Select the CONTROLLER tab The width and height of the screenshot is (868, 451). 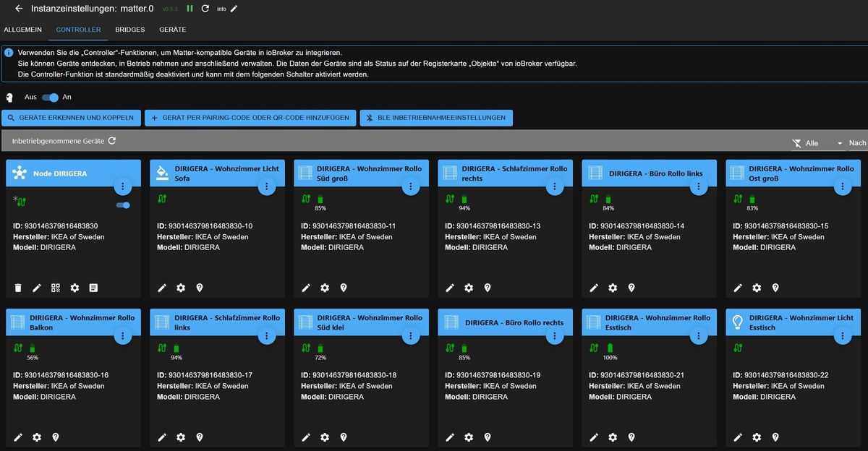tap(78, 30)
